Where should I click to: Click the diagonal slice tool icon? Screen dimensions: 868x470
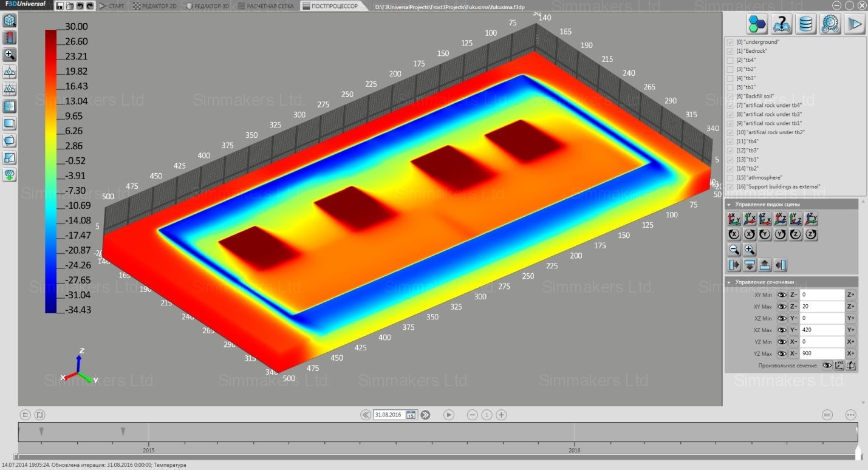(x=10, y=158)
